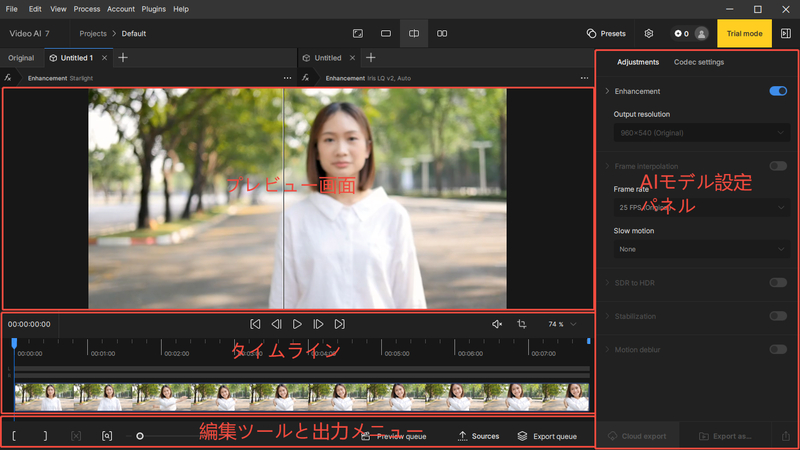Click the timeline zoom slider handle
Viewport: 800px width, 450px height.
[140, 436]
